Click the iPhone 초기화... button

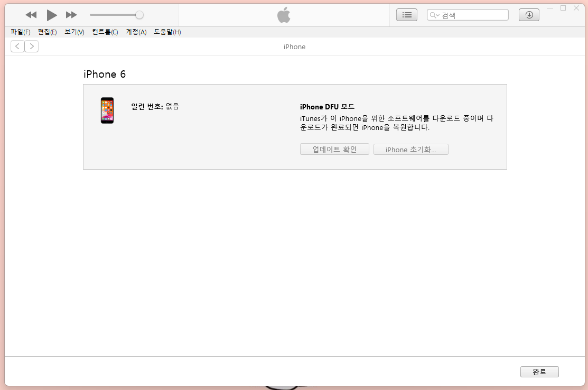[x=410, y=149]
